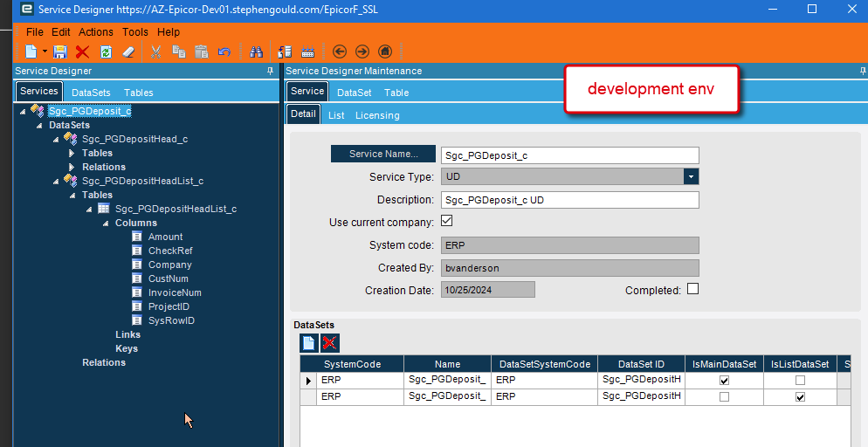
Task: Click the Epicor logo in title bar
Action: pyautogui.click(x=25, y=10)
